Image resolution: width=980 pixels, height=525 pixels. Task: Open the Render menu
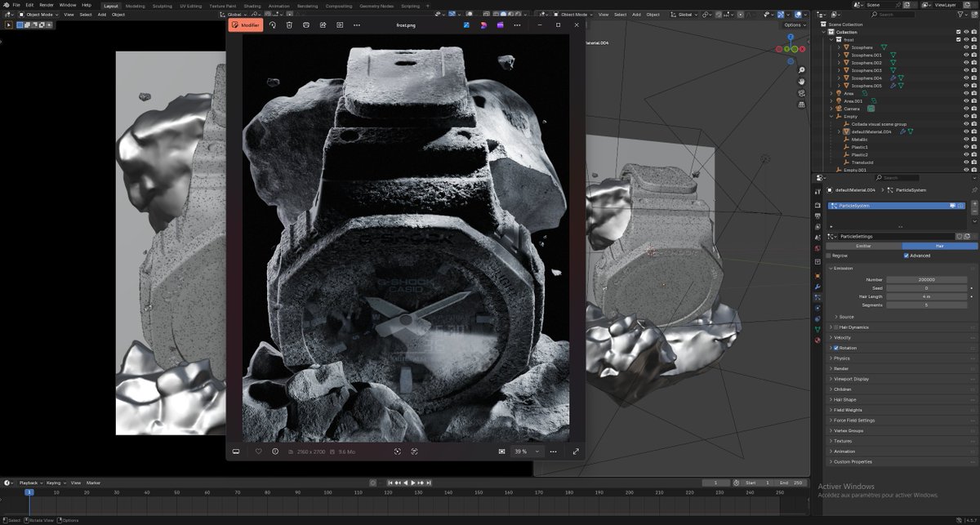tap(46, 5)
